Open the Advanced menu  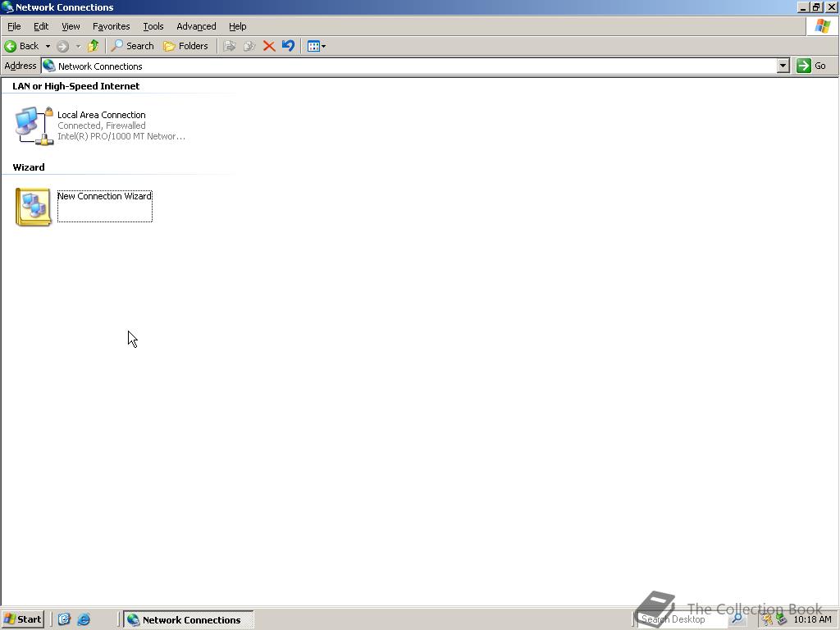pyautogui.click(x=196, y=26)
